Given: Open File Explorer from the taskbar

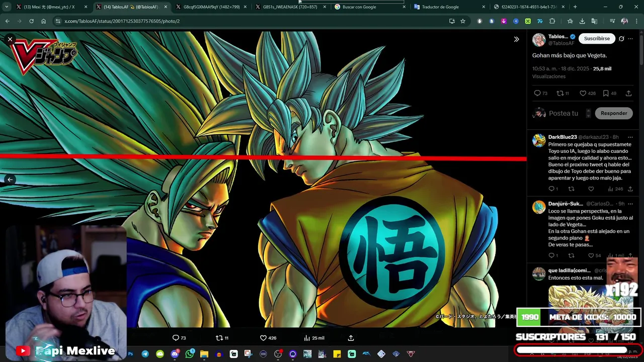Looking at the screenshot, I should 204,354.
